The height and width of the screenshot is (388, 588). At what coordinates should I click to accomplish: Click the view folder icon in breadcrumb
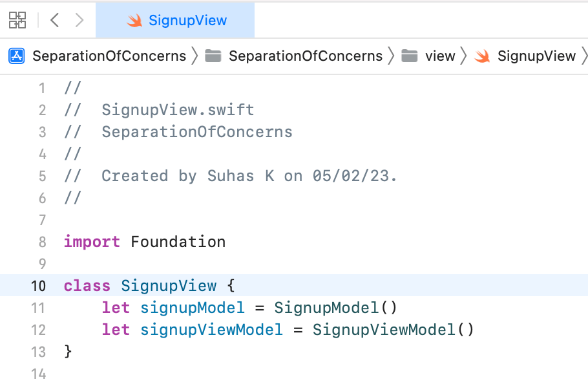pos(409,56)
